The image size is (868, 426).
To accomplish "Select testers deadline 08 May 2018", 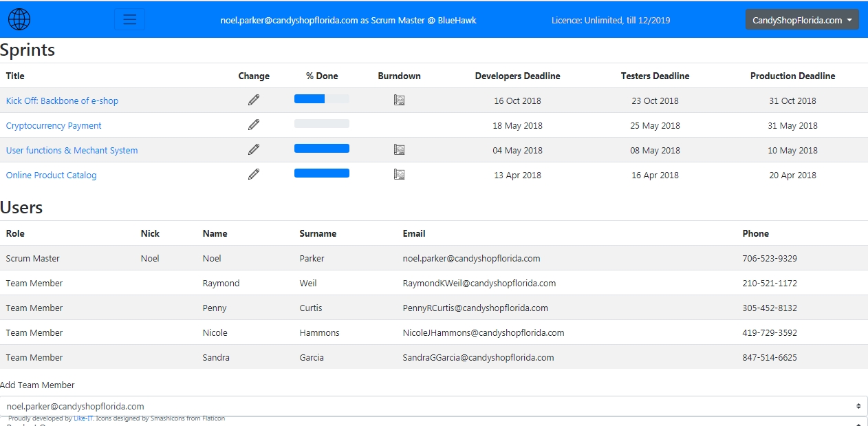I will (x=655, y=150).
